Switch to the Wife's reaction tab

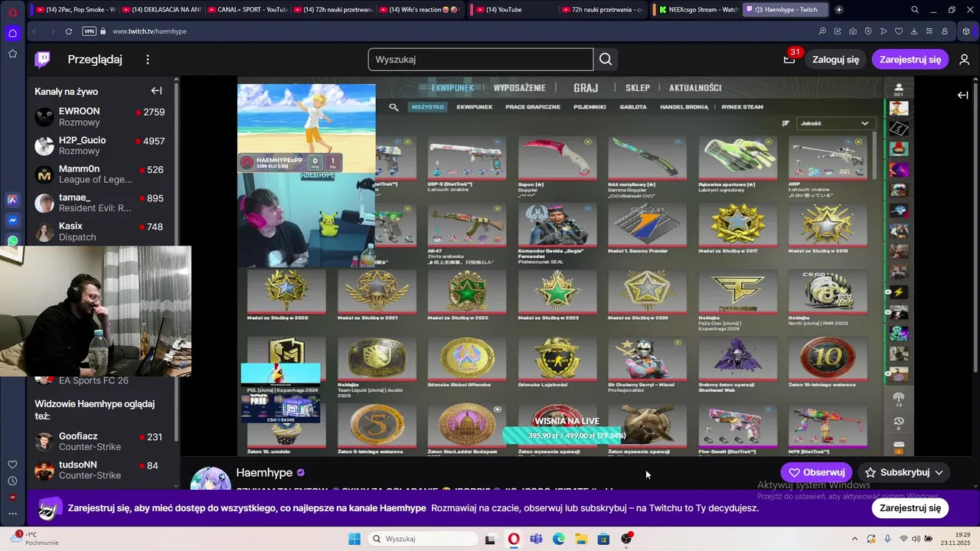420,10
